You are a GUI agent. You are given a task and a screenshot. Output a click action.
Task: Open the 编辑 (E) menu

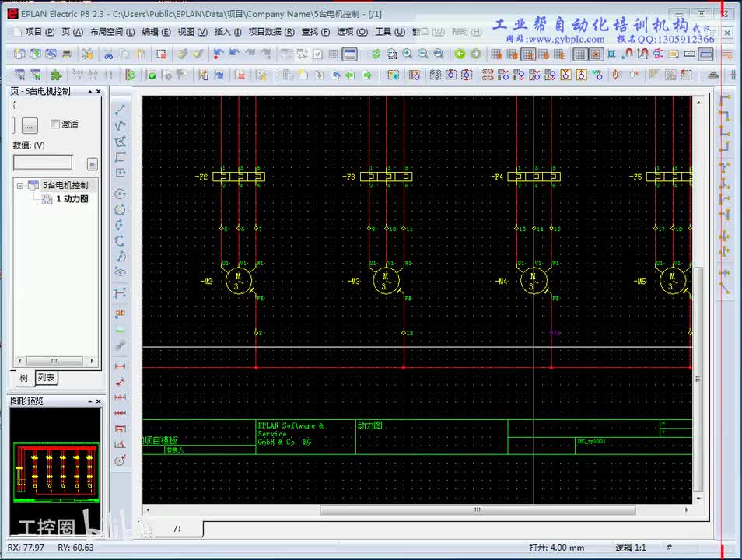[156, 32]
